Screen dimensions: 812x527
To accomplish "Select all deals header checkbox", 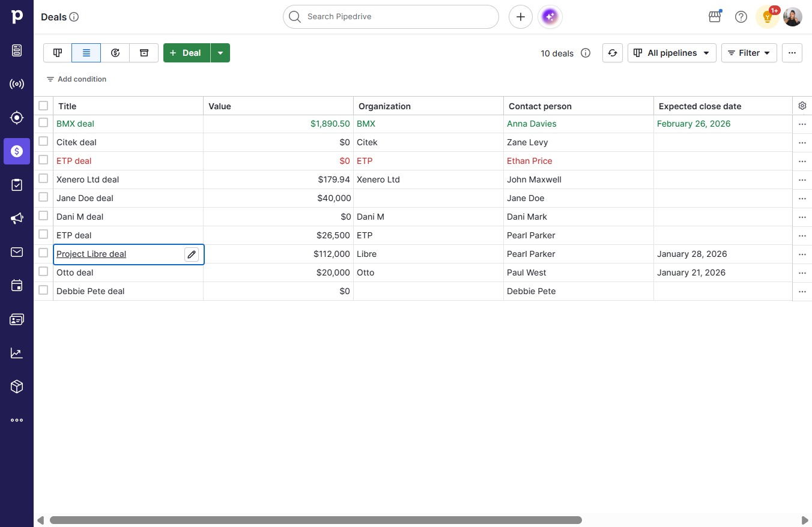I will point(43,106).
